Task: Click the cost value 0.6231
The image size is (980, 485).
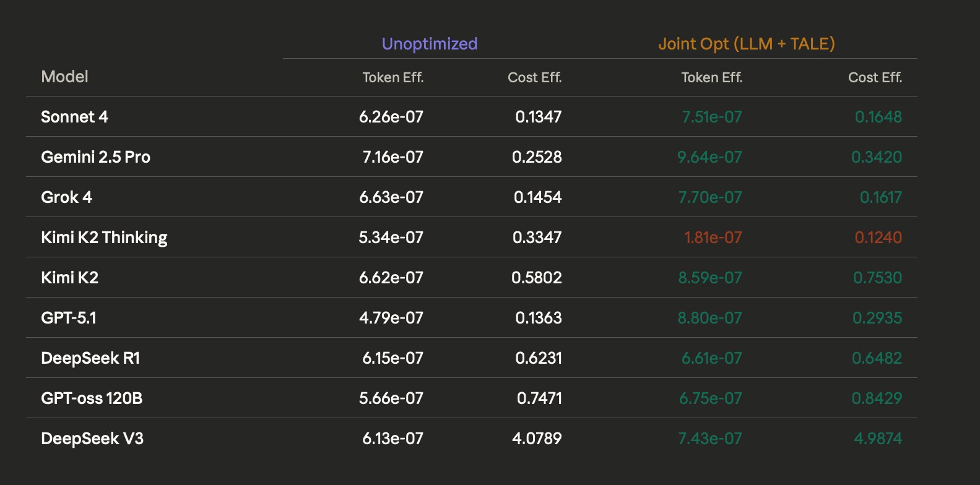Action: [x=539, y=358]
